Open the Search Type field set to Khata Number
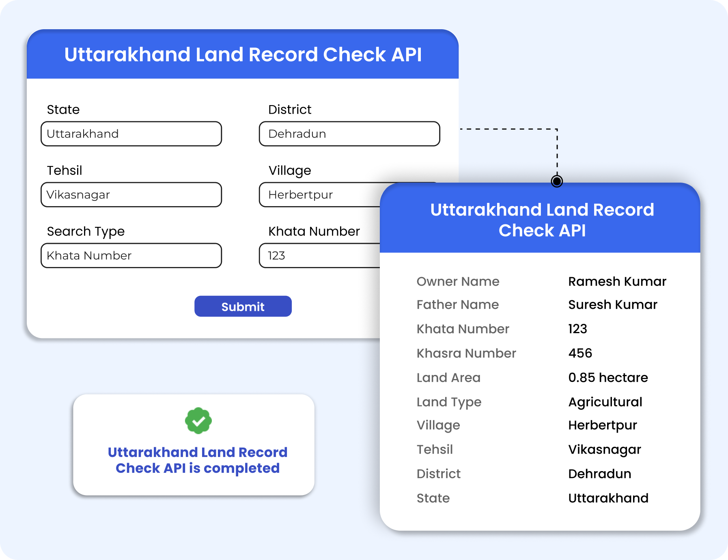The image size is (728, 560). tap(131, 256)
